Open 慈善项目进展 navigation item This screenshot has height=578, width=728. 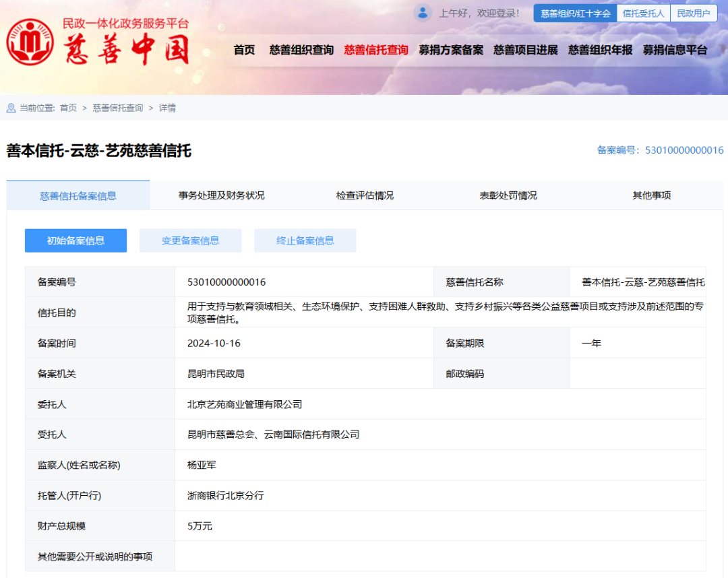point(526,50)
